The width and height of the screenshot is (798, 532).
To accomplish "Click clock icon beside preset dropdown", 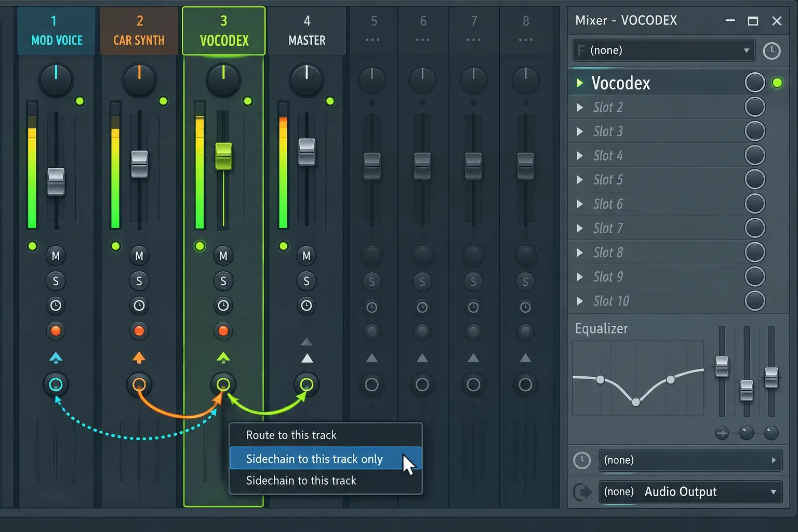I will click(772, 51).
